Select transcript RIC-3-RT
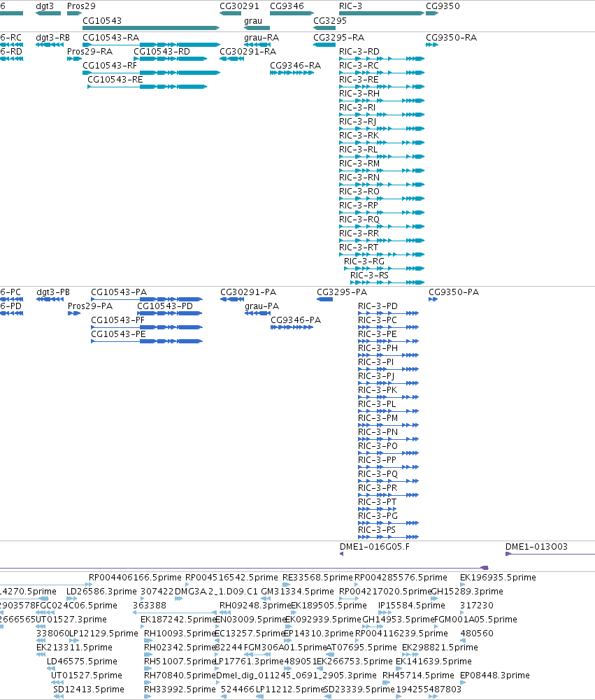 [x=382, y=255]
